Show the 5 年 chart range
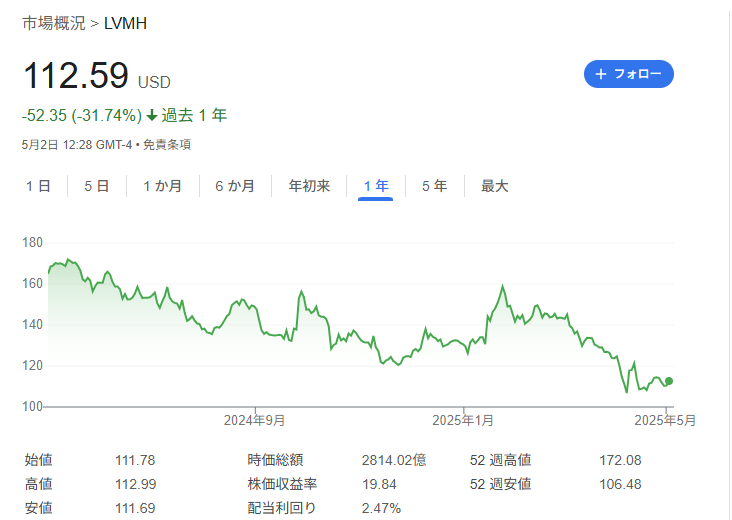The image size is (732, 520). (x=435, y=186)
